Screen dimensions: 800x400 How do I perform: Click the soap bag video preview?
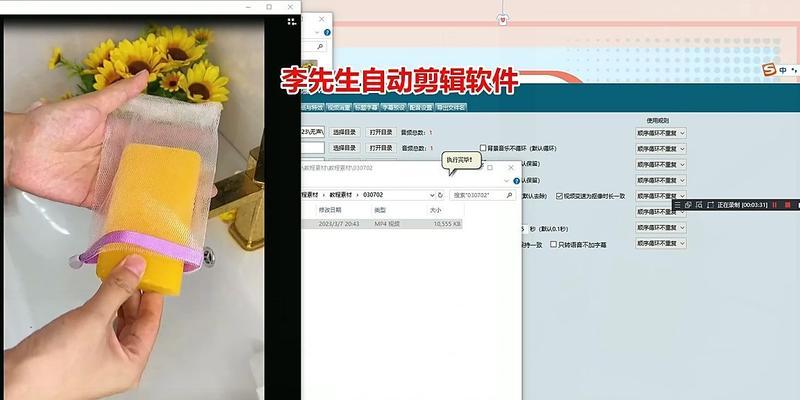point(134,209)
